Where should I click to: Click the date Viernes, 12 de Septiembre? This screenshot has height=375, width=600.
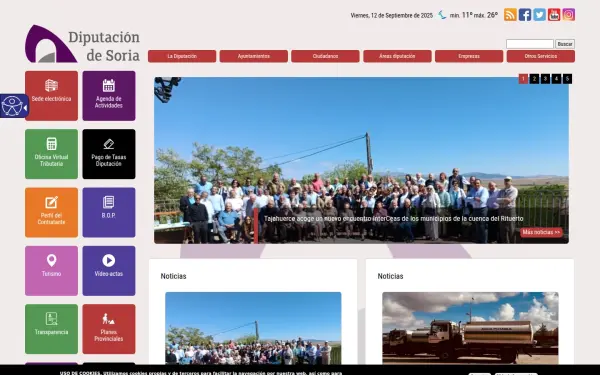tap(391, 15)
